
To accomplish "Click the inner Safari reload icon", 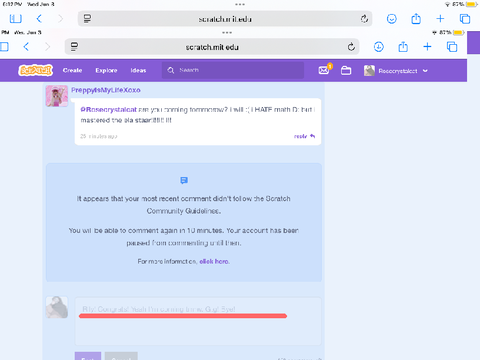I will [x=351, y=47].
